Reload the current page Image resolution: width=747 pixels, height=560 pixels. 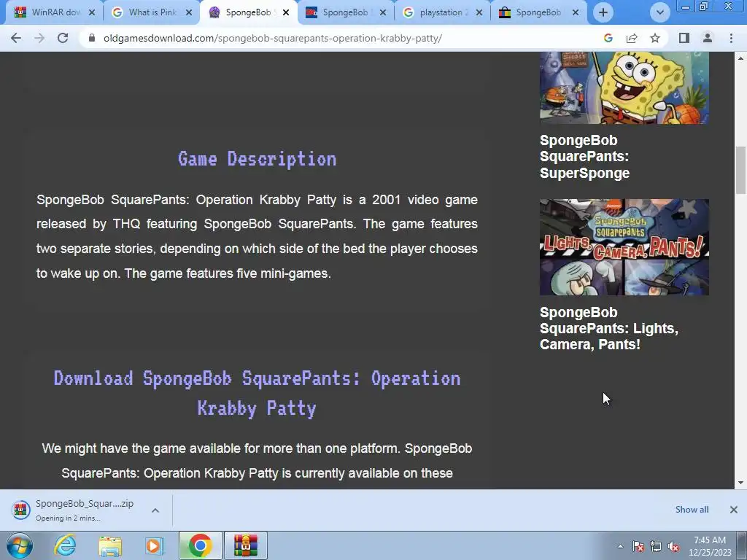pos(63,38)
